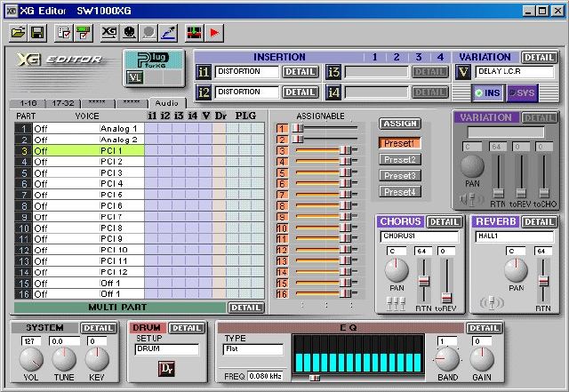
Task: Click the Chorus RTN fader
Action: [x=424, y=281]
